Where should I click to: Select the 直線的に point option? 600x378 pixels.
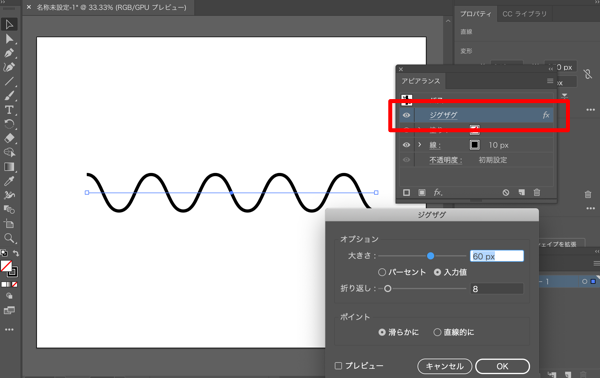click(437, 332)
